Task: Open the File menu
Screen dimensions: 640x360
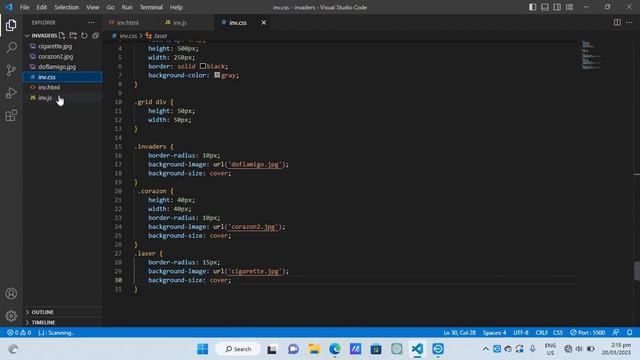Action: click(x=24, y=7)
